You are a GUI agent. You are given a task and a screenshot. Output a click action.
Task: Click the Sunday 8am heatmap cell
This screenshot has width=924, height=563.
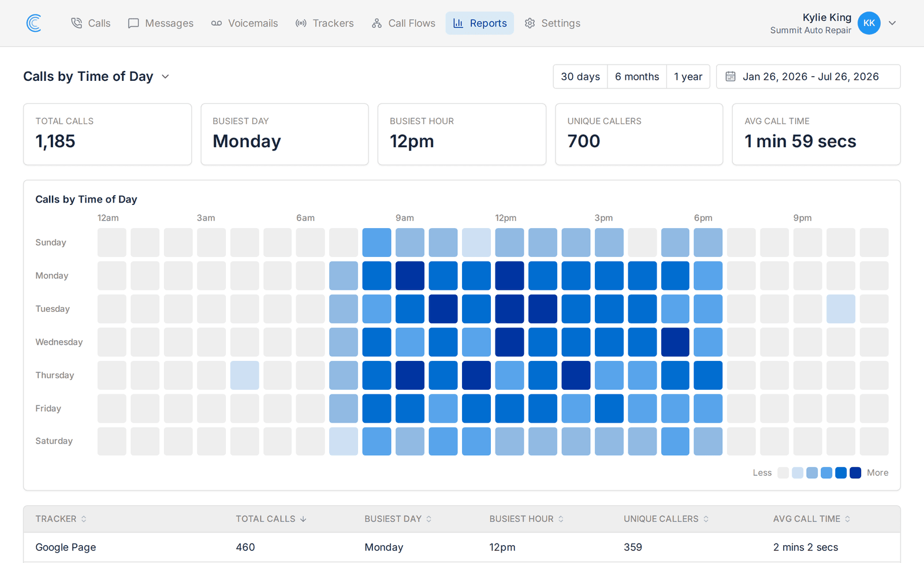(377, 243)
